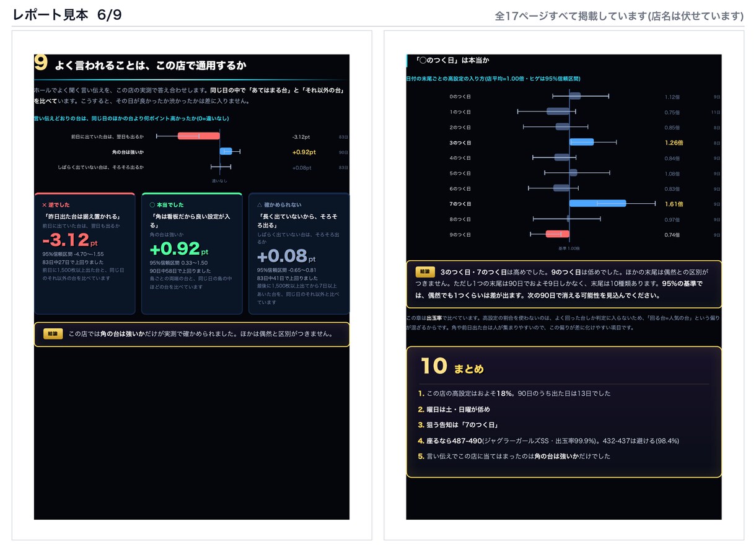Click the card title "「角は看板だから良い設定が入る」"
Screen dimensions: 756x552
coord(190,221)
